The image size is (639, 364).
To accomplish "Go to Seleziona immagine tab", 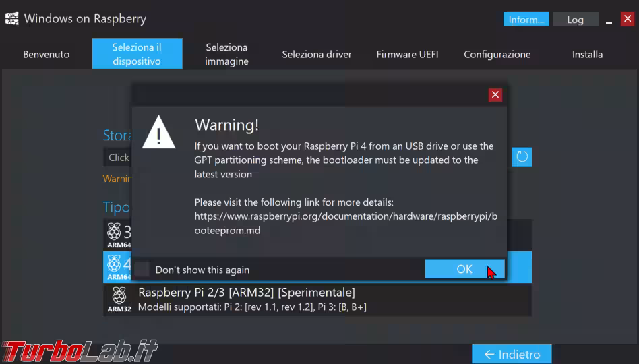I will pyautogui.click(x=226, y=54).
